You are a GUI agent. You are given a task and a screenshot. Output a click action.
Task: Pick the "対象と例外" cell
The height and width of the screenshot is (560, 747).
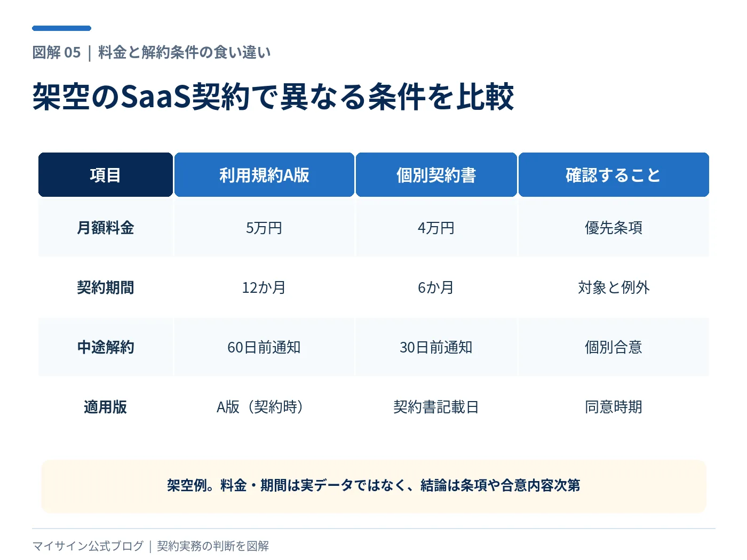tap(614, 287)
